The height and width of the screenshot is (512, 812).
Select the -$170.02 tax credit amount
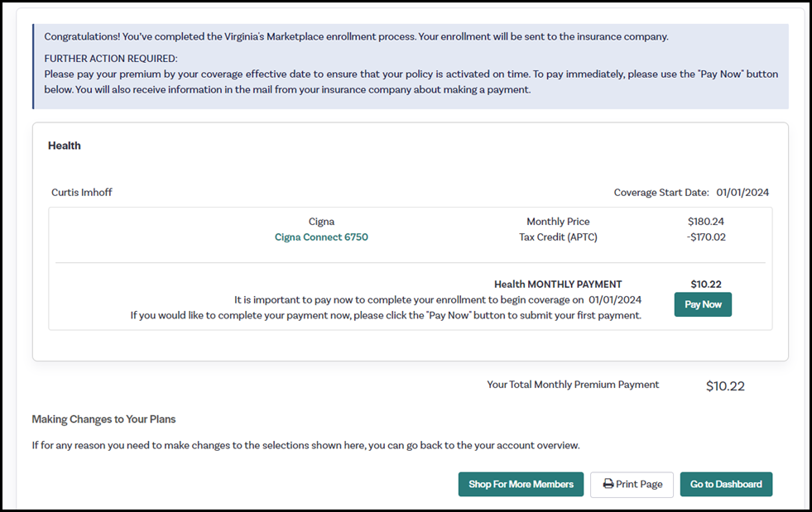click(706, 237)
